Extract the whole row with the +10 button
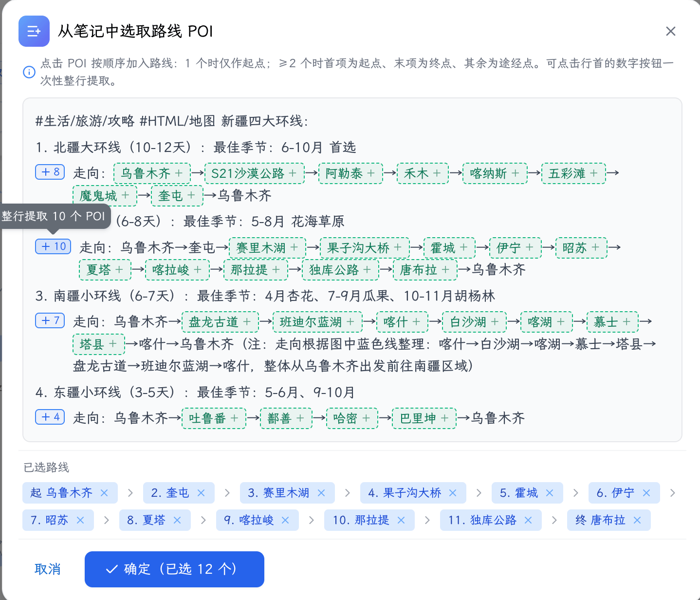This screenshot has width=700, height=600. coord(54,246)
